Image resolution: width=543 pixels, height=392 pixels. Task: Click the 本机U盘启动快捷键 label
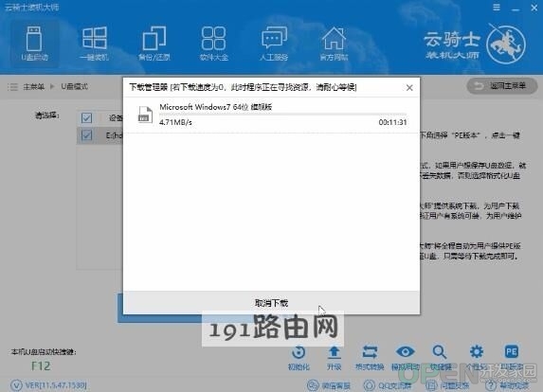(x=44, y=352)
